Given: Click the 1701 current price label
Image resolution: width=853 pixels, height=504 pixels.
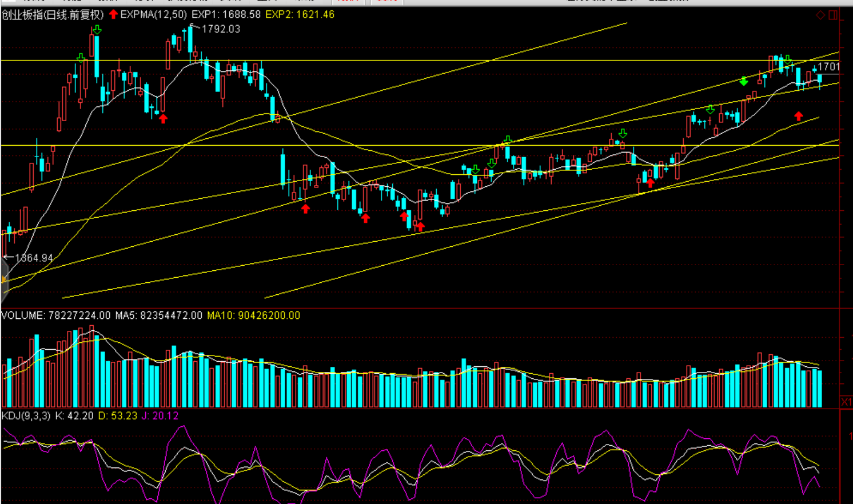Looking at the screenshot, I should coord(828,67).
